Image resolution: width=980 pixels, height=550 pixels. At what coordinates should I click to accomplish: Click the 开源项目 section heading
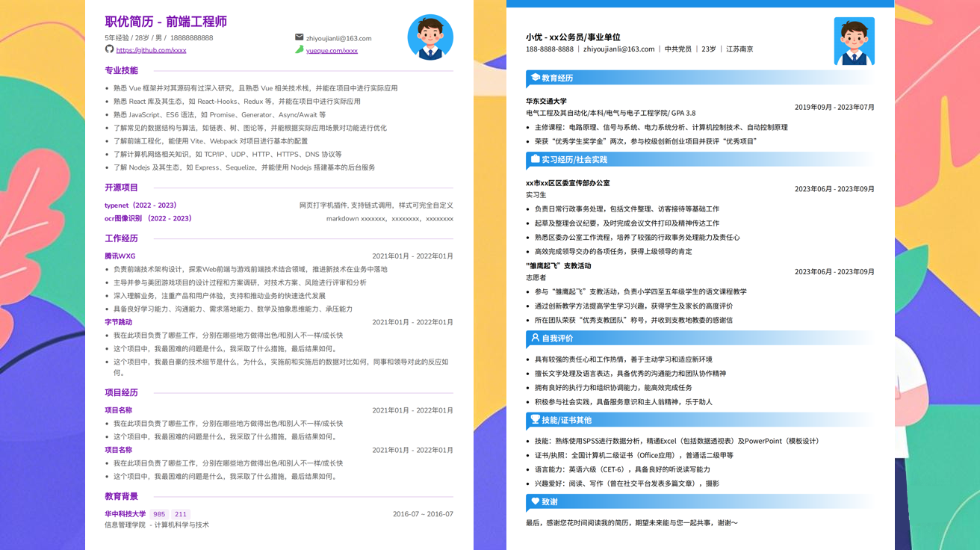[121, 188]
